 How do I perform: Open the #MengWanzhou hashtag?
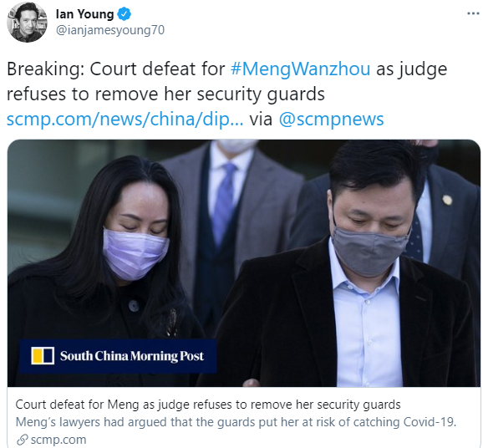pyautogui.click(x=300, y=69)
